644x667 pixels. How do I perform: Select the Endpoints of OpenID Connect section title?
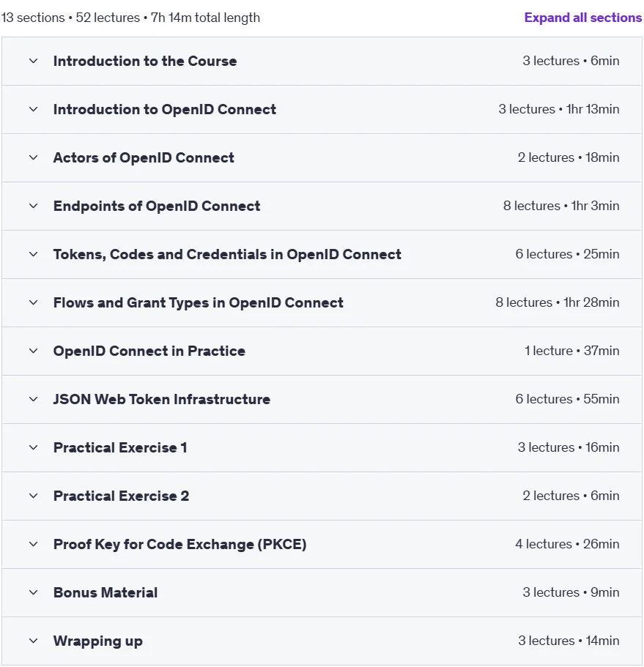click(x=157, y=206)
